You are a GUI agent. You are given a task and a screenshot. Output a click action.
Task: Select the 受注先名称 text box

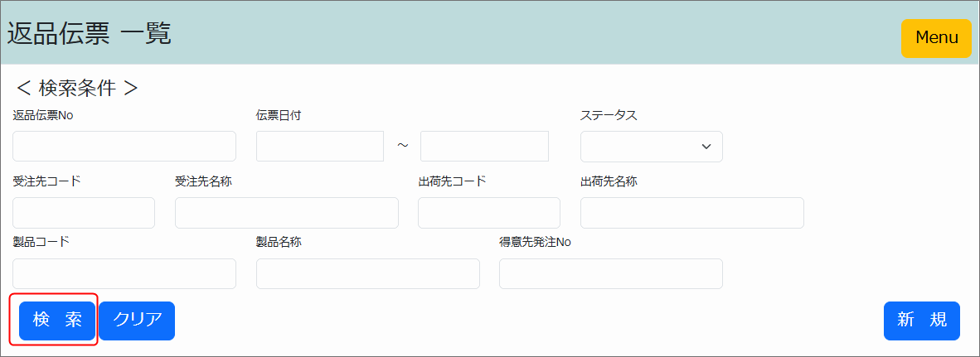tap(286, 213)
